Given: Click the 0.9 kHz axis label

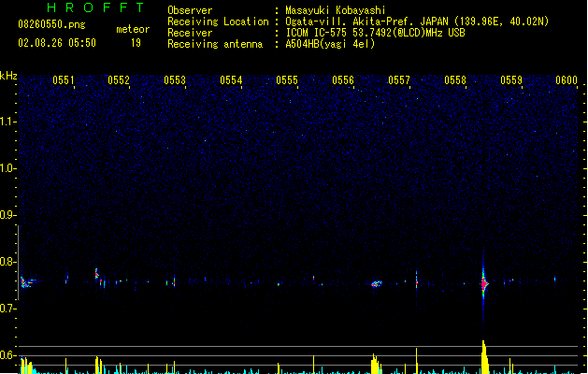Looking at the screenshot, I should pos(7,215).
